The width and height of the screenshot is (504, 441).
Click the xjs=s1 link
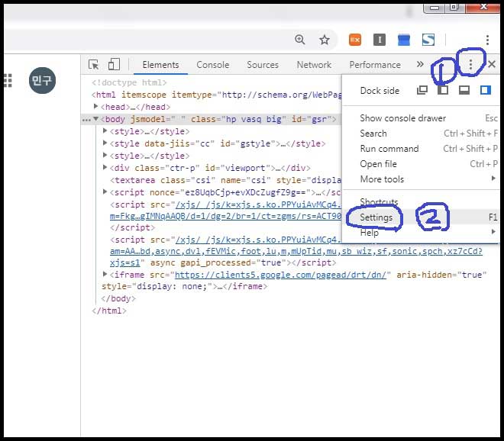tap(125, 262)
